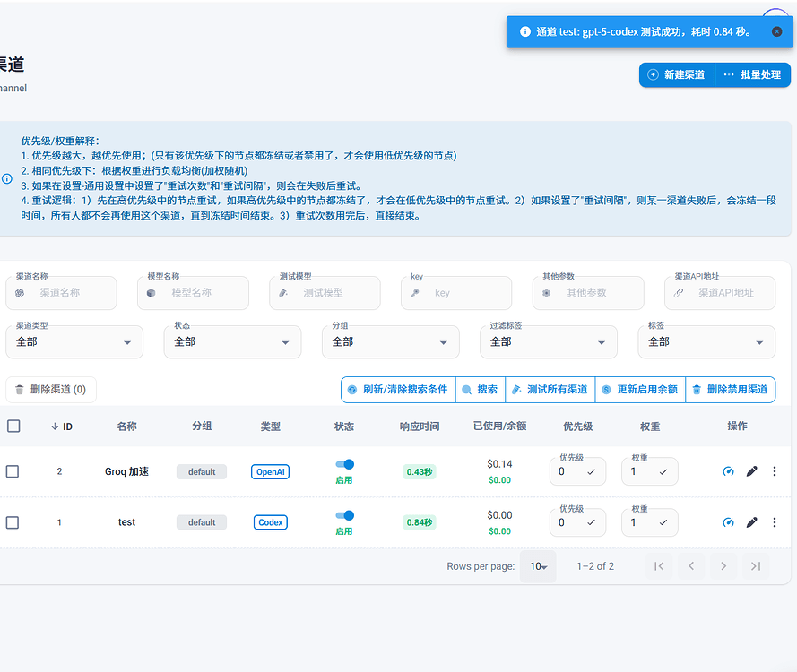Open the Rows per page dropdown

[538, 566]
